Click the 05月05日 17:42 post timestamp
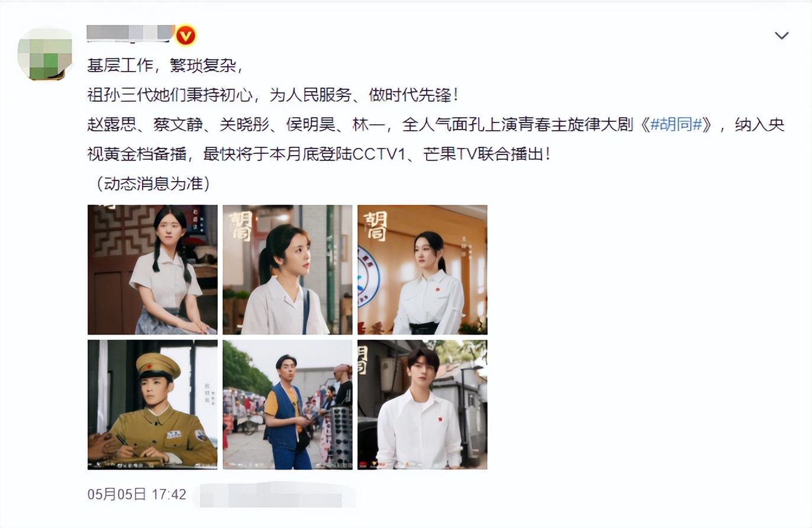 coord(137,494)
